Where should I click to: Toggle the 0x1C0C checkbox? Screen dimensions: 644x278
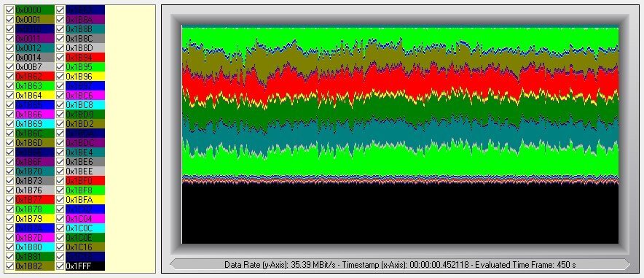point(60,228)
